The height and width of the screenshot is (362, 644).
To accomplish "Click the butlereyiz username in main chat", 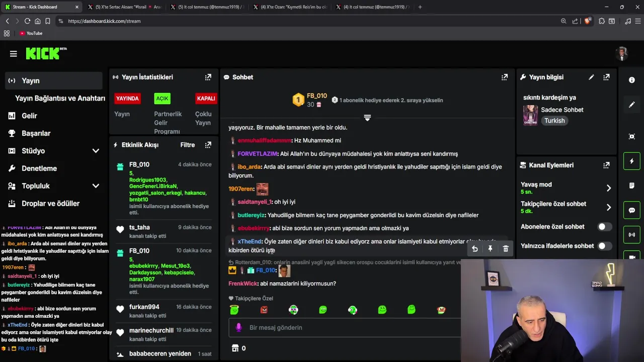I will (251, 215).
